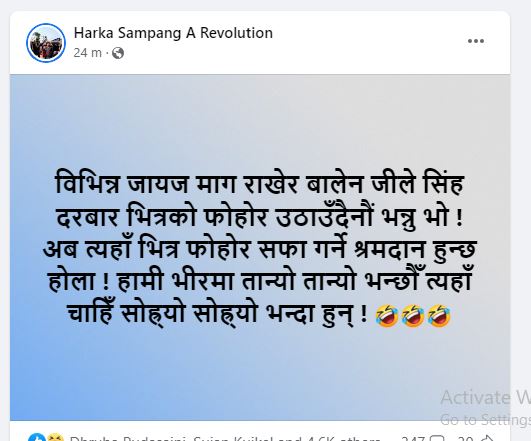
Task: Click the post's first Nepali text line
Action: click(x=259, y=184)
